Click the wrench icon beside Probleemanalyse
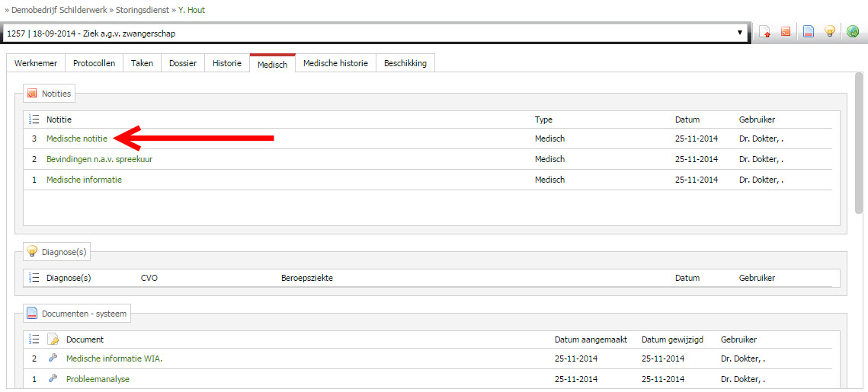868x392 pixels. [53, 378]
